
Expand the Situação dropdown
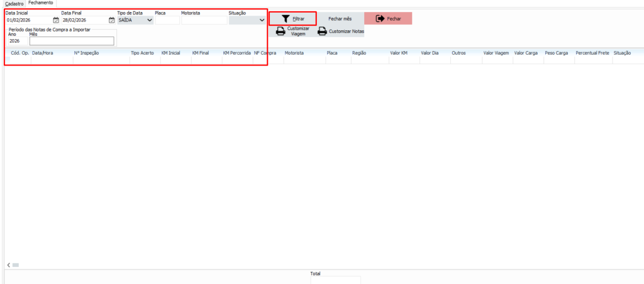(x=262, y=20)
